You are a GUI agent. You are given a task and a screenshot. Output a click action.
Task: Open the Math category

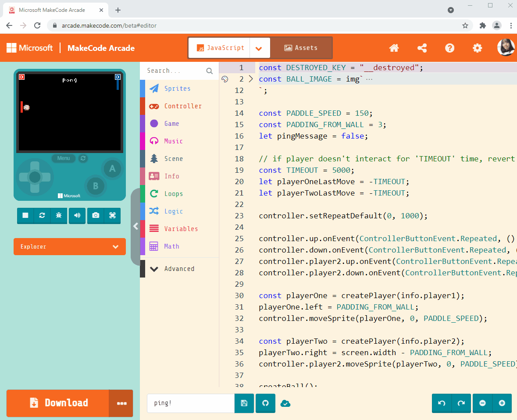(179, 246)
